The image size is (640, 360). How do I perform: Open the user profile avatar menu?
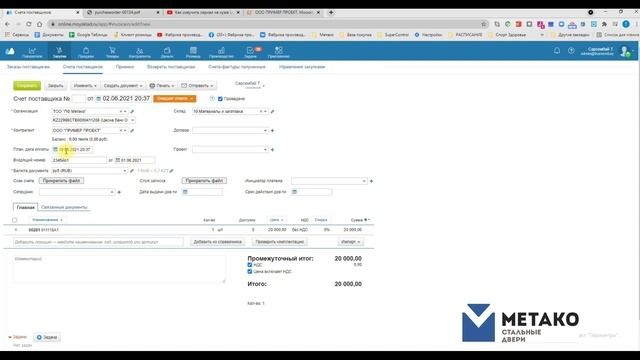[625, 51]
